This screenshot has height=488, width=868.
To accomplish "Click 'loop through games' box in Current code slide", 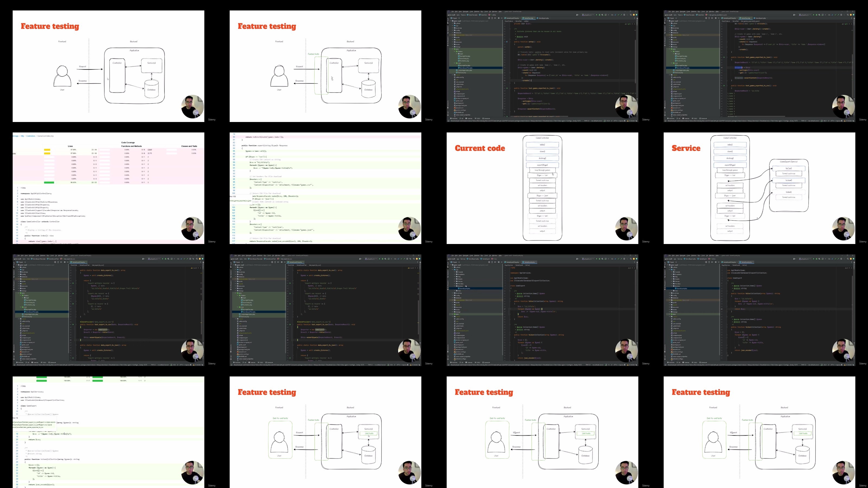I will (x=542, y=170).
